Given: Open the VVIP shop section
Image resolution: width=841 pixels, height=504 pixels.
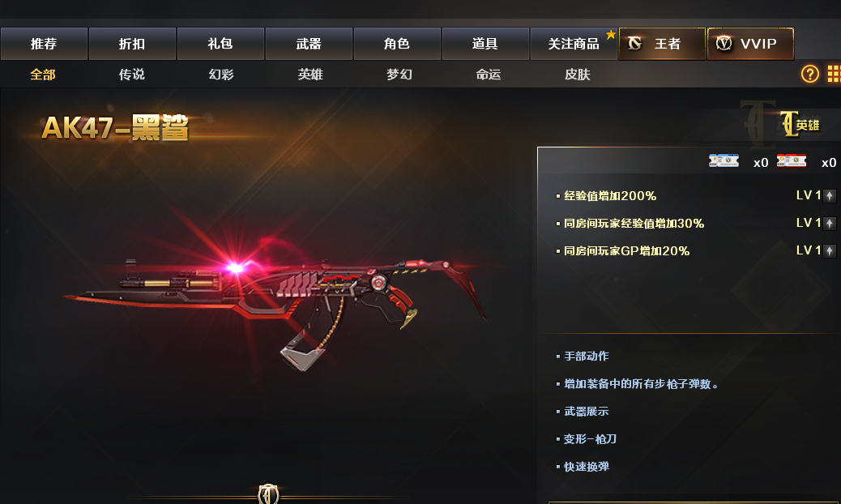Looking at the screenshot, I should 750,44.
